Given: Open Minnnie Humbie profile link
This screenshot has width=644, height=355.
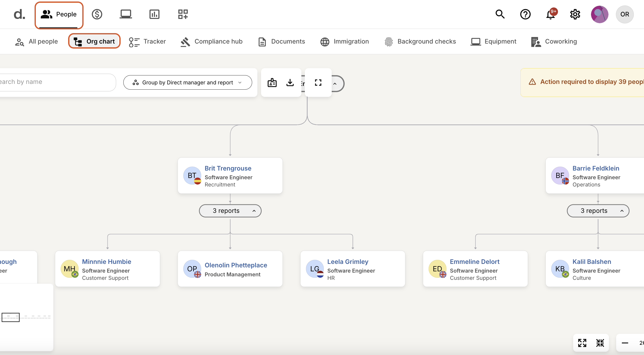Looking at the screenshot, I should [106, 262].
